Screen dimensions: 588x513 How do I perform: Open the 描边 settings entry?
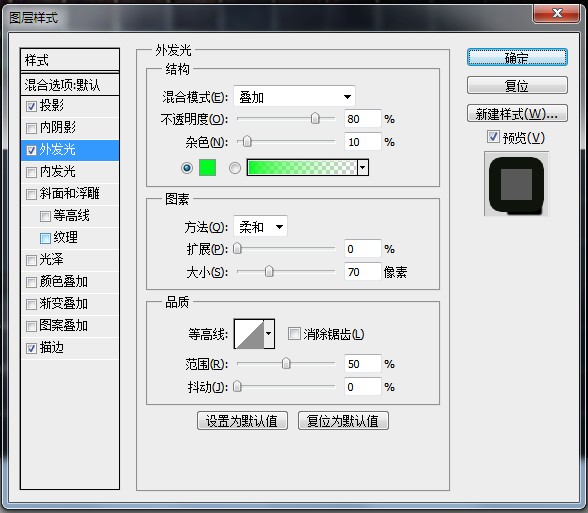[x=51, y=348]
